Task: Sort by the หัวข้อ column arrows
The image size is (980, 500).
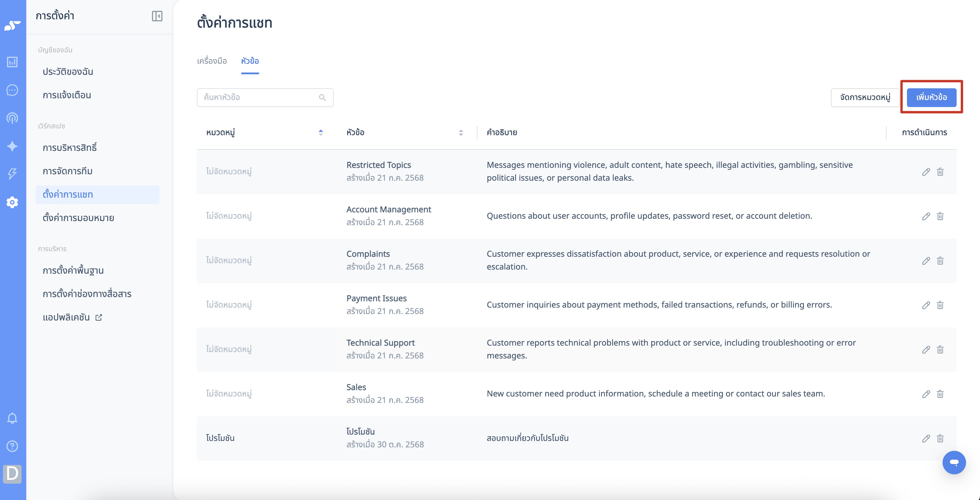Action: tap(461, 132)
